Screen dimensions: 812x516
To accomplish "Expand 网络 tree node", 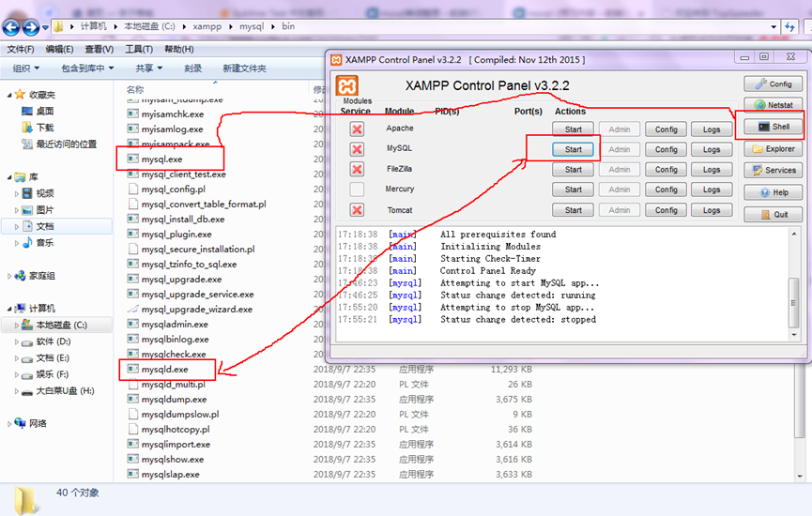I will (9, 424).
